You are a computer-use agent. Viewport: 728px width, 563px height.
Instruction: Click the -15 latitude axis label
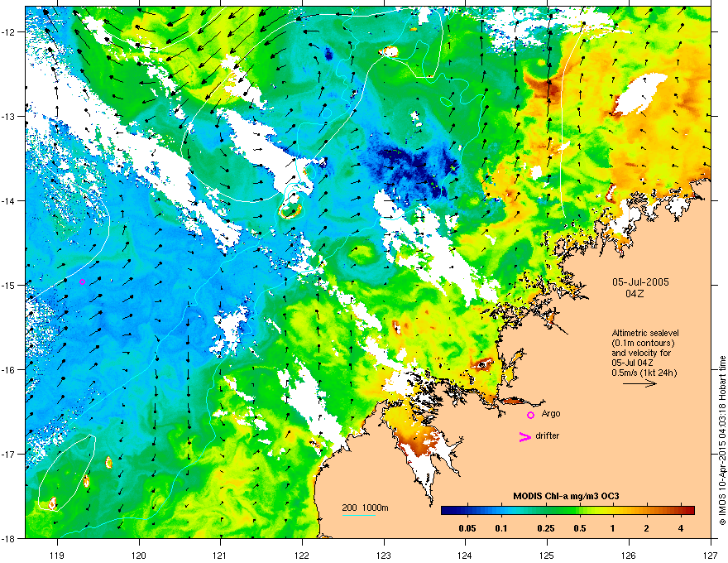pyautogui.click(x=8, y=285)
